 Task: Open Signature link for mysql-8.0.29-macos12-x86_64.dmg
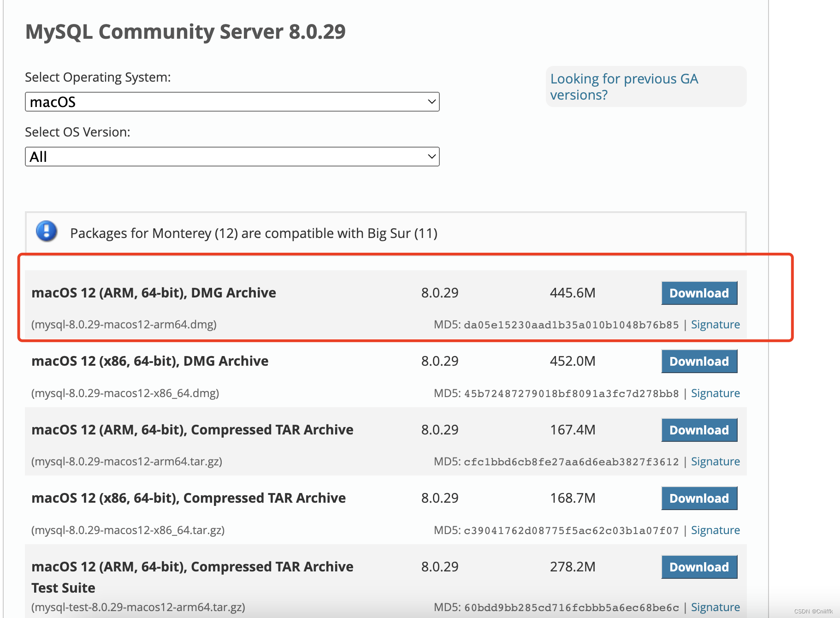point(715,393)
